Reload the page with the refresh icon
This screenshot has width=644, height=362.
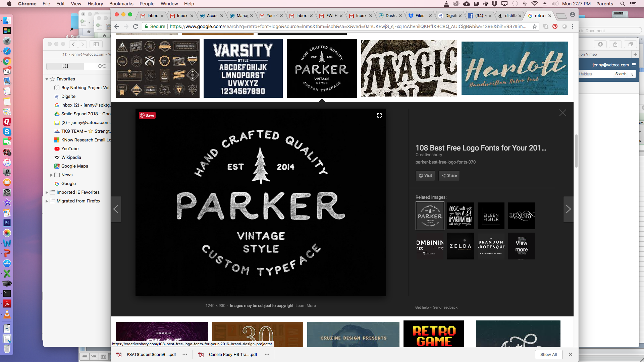(136, 26)
